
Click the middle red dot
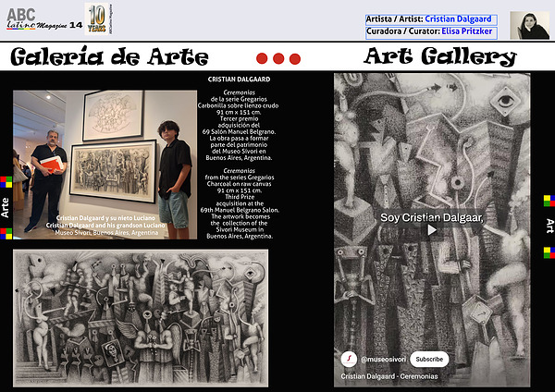[x=278, y=58]
